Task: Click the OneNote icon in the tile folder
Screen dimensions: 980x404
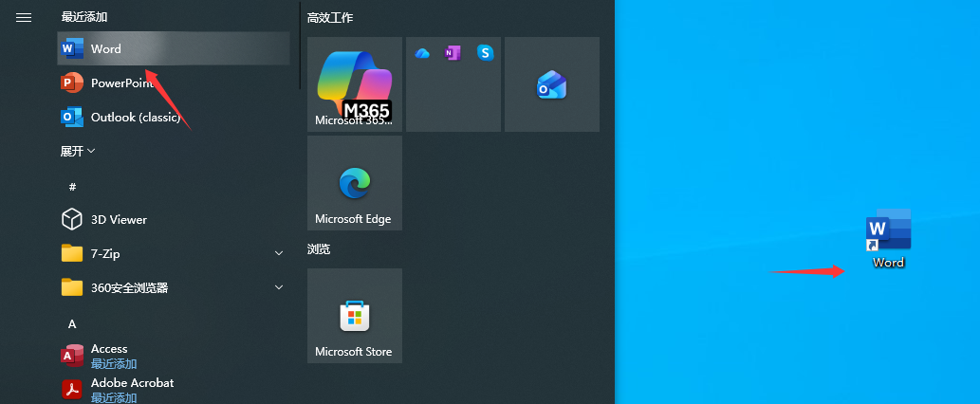Action: coord(453,53)
